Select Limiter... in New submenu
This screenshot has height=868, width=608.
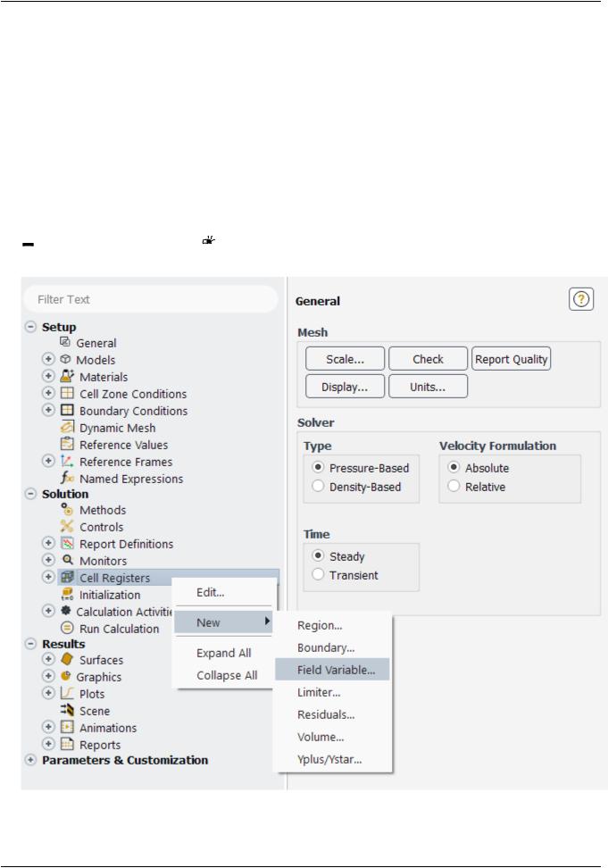(332, 692)
